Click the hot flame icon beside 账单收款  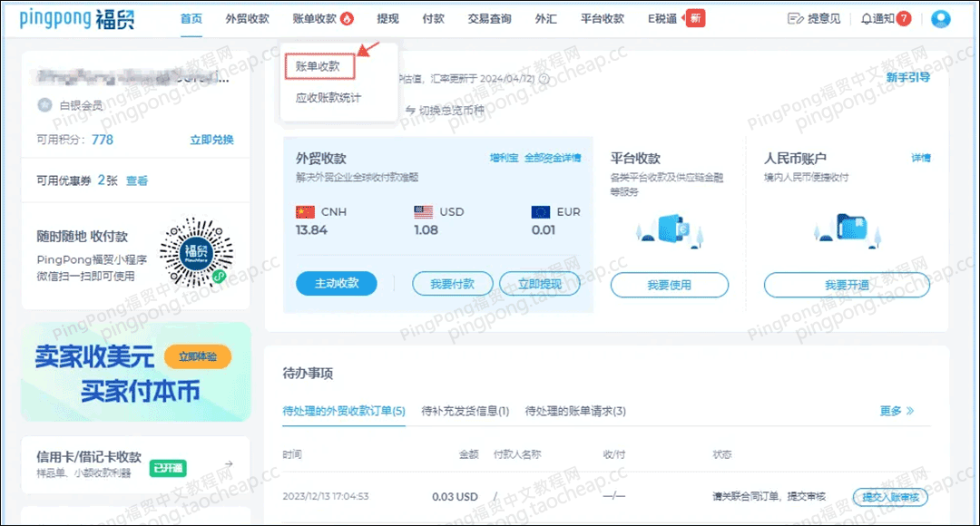347,19
